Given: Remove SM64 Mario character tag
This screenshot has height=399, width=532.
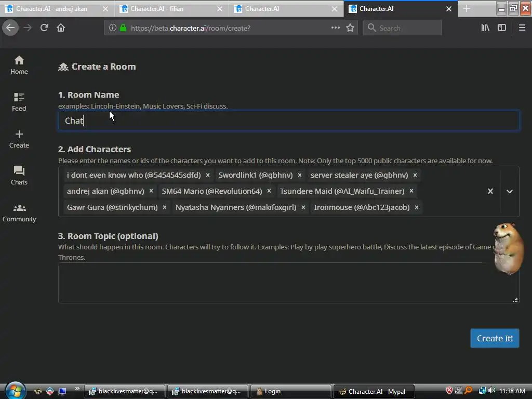Looking at the screenshot, I should 269,191.
